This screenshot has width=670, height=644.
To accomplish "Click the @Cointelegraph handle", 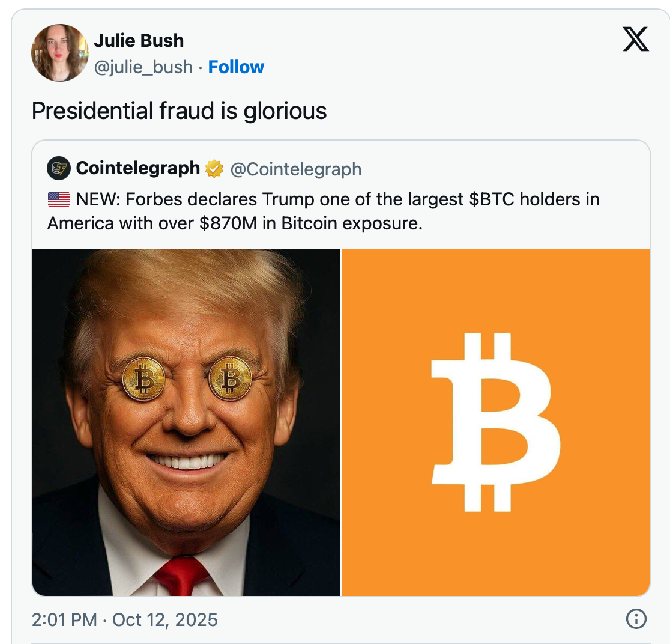I will [296, 169].
